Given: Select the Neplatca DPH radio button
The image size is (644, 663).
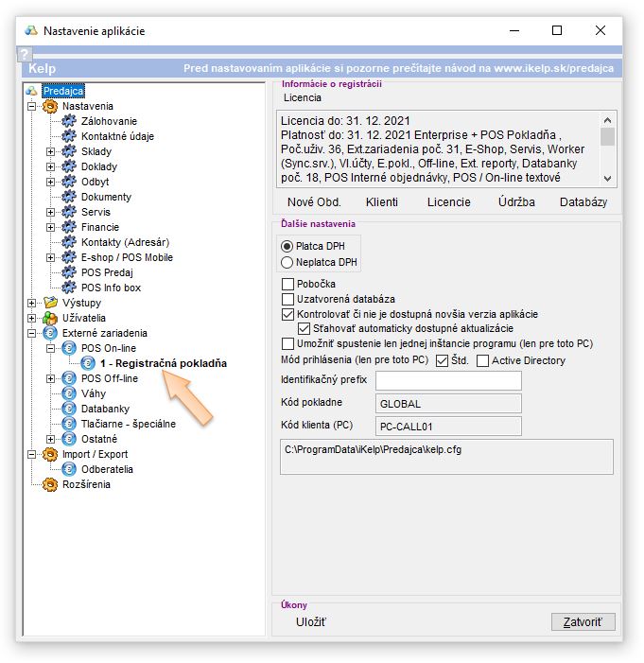Looking at the screenshot, I should click(x=287, y=263).
